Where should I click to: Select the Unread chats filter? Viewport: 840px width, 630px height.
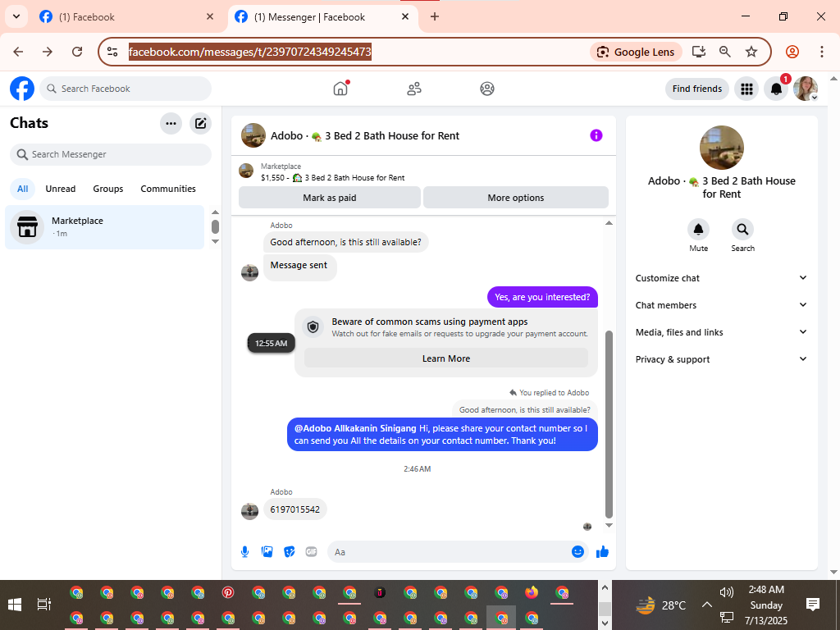pyautogui.click(x=61, y=189)
